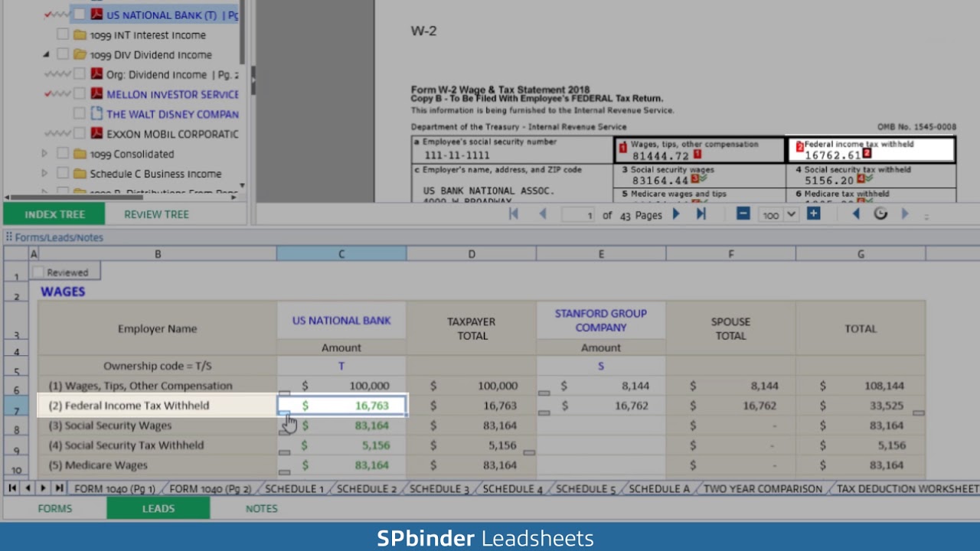
Task: Click folder icon of 1099 Consolidated
Action: pyautogui.click(x=80, y=154)
